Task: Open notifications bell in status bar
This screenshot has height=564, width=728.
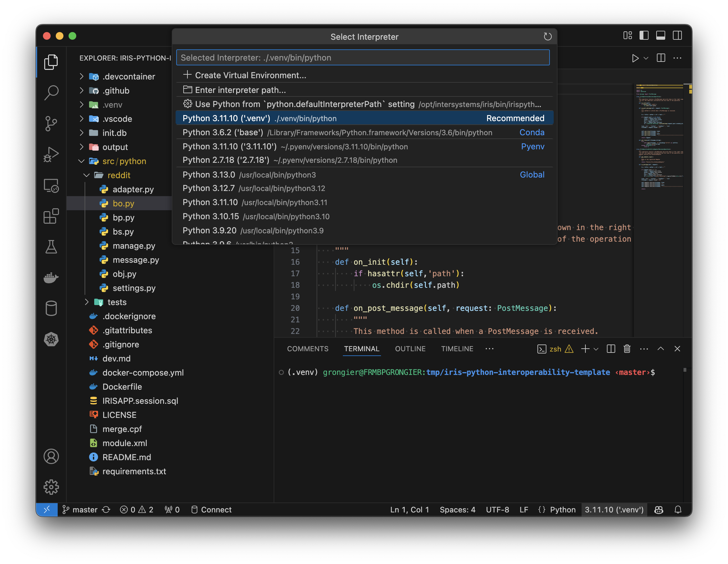Action: (678, 510)
